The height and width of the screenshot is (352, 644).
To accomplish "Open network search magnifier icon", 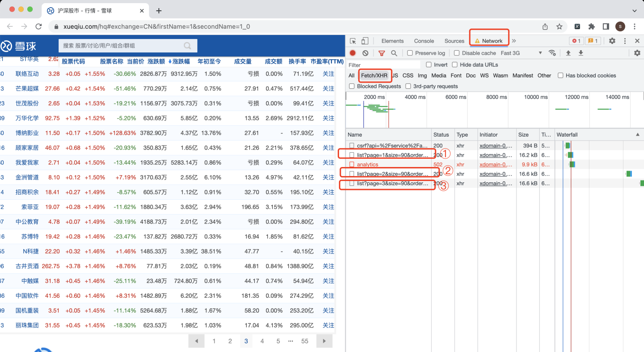I will point(394,53).
